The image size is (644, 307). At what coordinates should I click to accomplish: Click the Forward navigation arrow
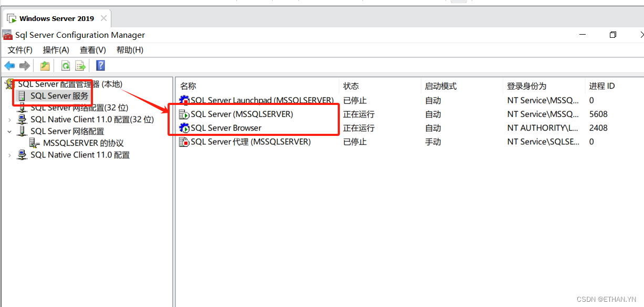tap(24, 66)
